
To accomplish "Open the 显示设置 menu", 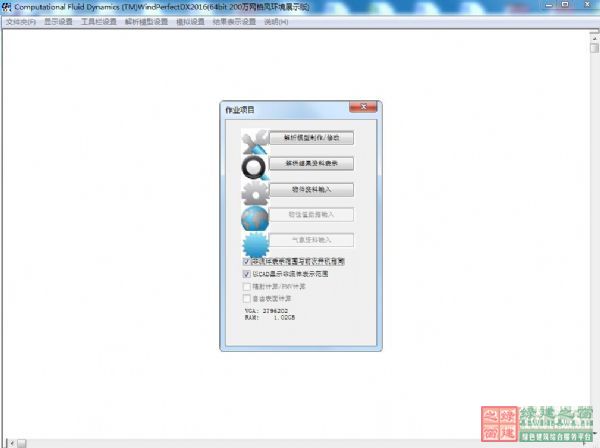I will coord(58,21).
